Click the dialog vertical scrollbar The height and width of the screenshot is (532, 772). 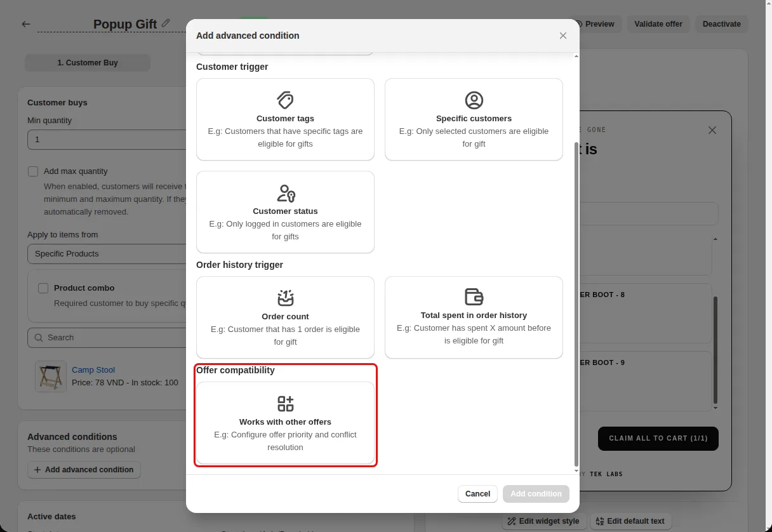[x=576, y=305]
